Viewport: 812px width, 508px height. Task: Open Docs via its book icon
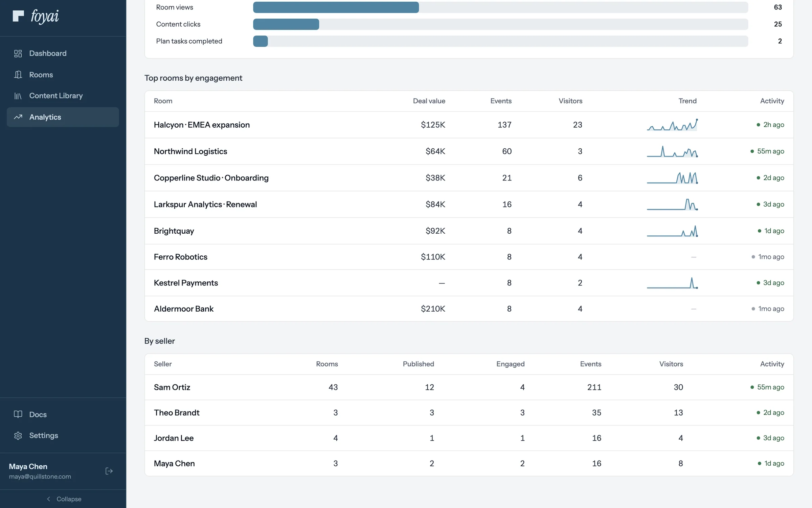18,414
